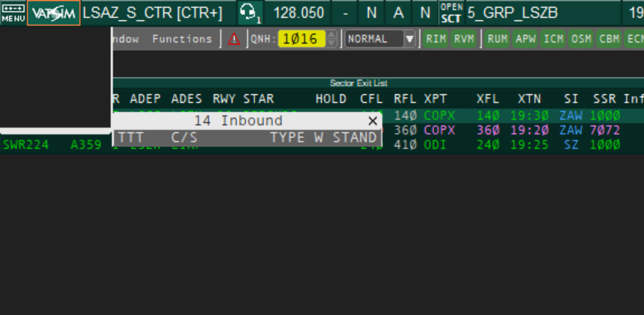644x315 pixels.
Task: Adjust QNH value using stepper arrows
Action: click(332, 40)
